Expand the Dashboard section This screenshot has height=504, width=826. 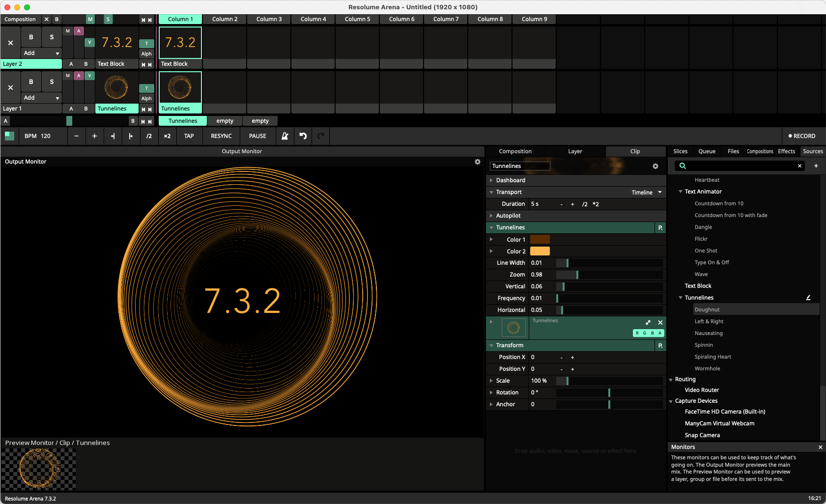pos(510,180)
